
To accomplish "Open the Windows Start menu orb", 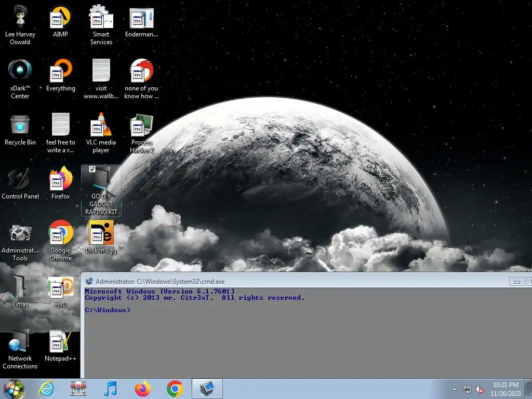I will pyautogui.click(x=14, y=389).
